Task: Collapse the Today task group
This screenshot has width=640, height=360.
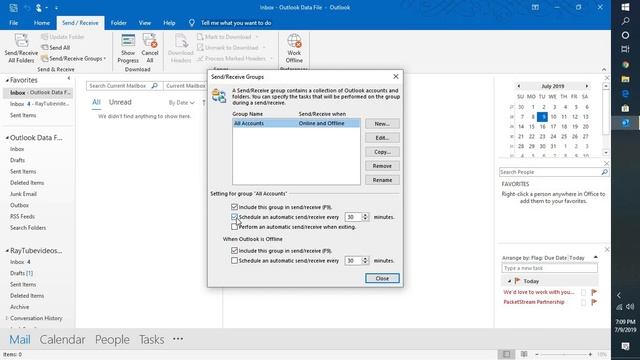Action: [509, 281]
